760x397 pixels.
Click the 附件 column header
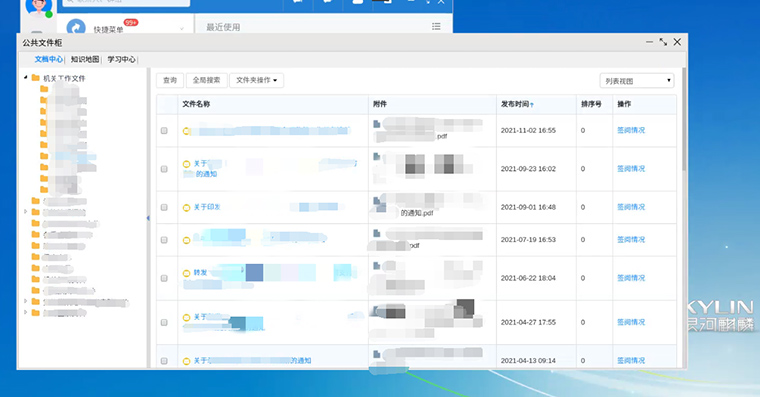pyautogui.click(x=380, y=104)
